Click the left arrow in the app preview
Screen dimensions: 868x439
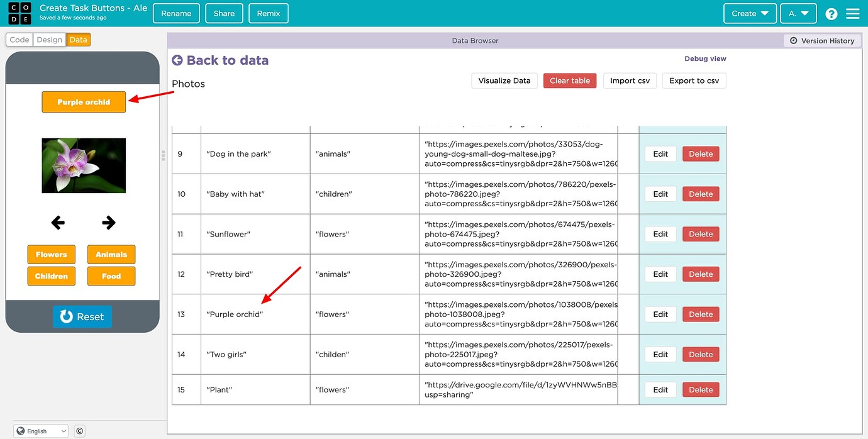tap(57, 222)
